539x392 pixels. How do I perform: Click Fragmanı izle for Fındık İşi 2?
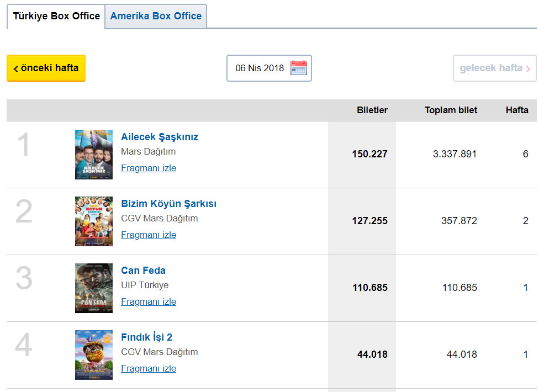pyautogui.click(x=149, y=368)
